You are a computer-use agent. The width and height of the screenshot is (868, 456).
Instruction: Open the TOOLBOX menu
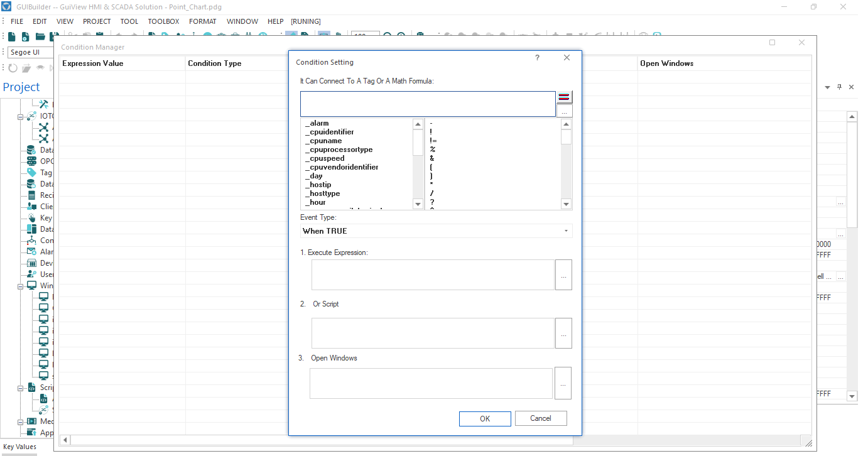point(163,21)
